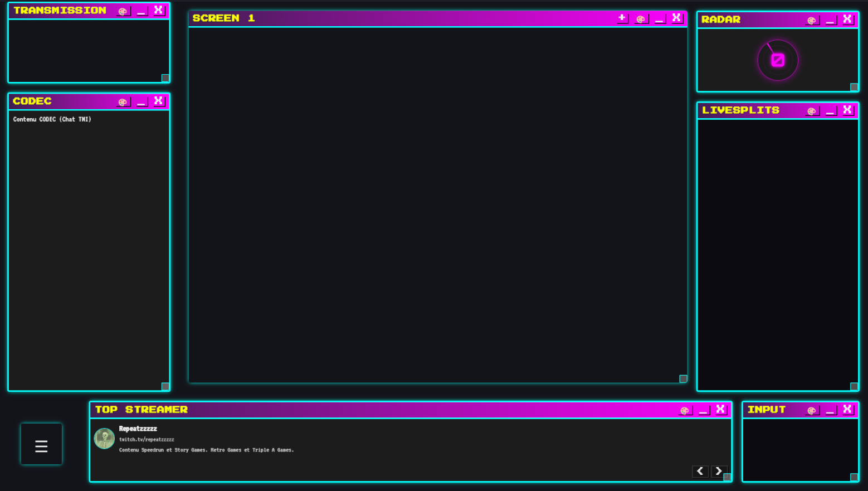The height and width of the screenshot is (491, 868).
Task: Minimize the CODEC window
Action: pyautogui.click(x=141, y=102)
